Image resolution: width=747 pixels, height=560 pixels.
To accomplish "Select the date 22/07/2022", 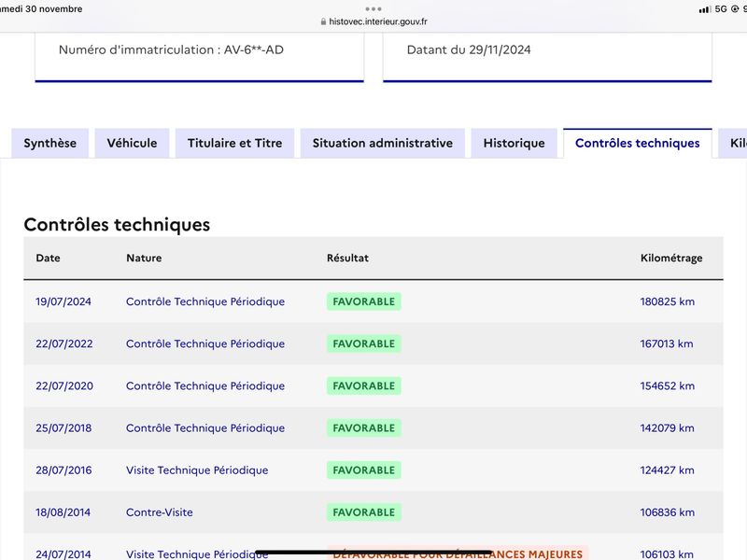I will pyautogui.click(x=64, y=343).
